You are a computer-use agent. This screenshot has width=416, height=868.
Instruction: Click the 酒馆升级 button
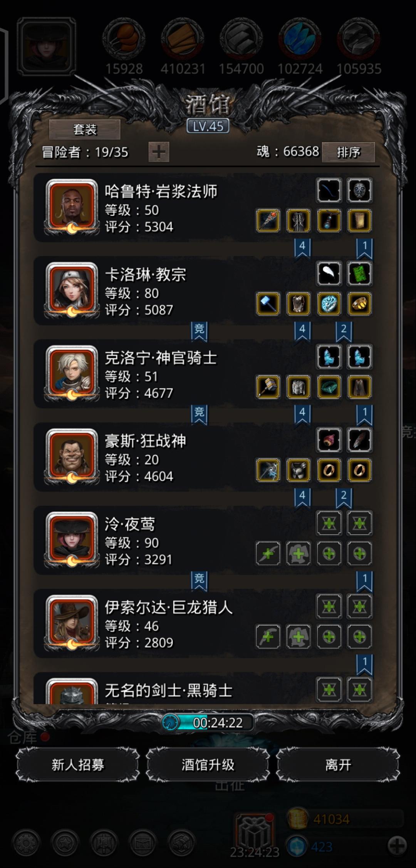pyautogui.click(x=208, y=765)
